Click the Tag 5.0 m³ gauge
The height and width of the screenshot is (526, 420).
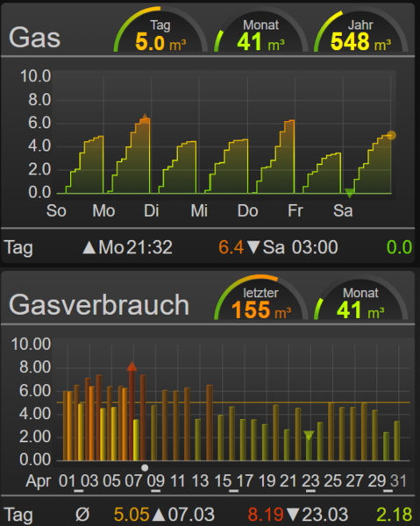tap(160, 31)
